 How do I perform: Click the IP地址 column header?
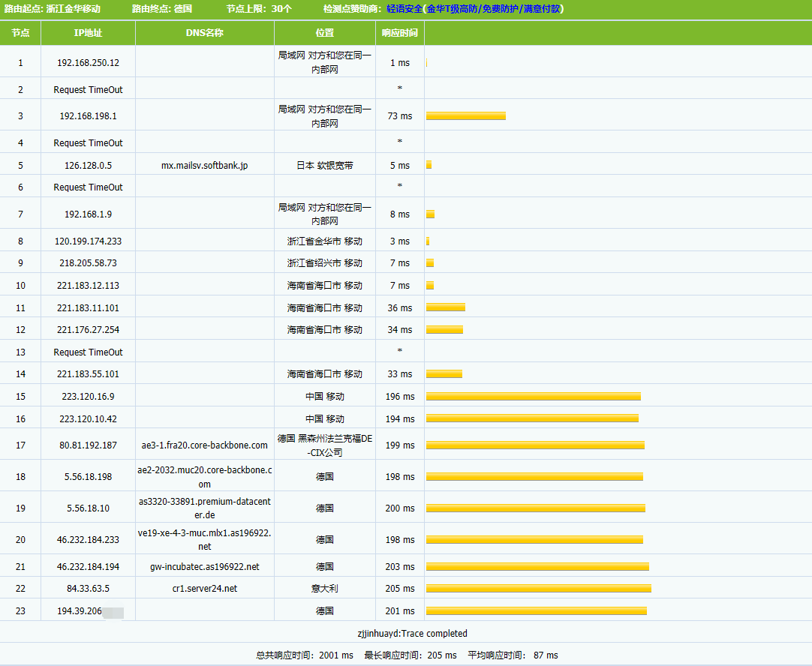88,33
